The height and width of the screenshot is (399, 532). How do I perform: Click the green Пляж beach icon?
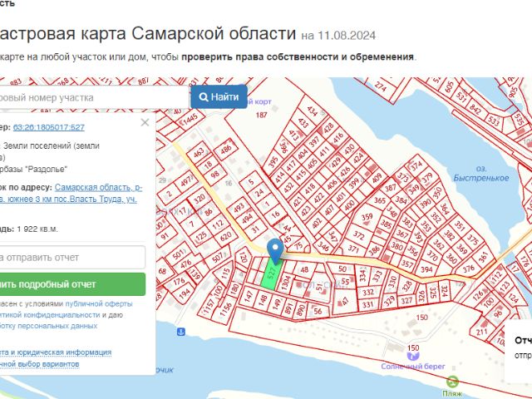[452, 382]
